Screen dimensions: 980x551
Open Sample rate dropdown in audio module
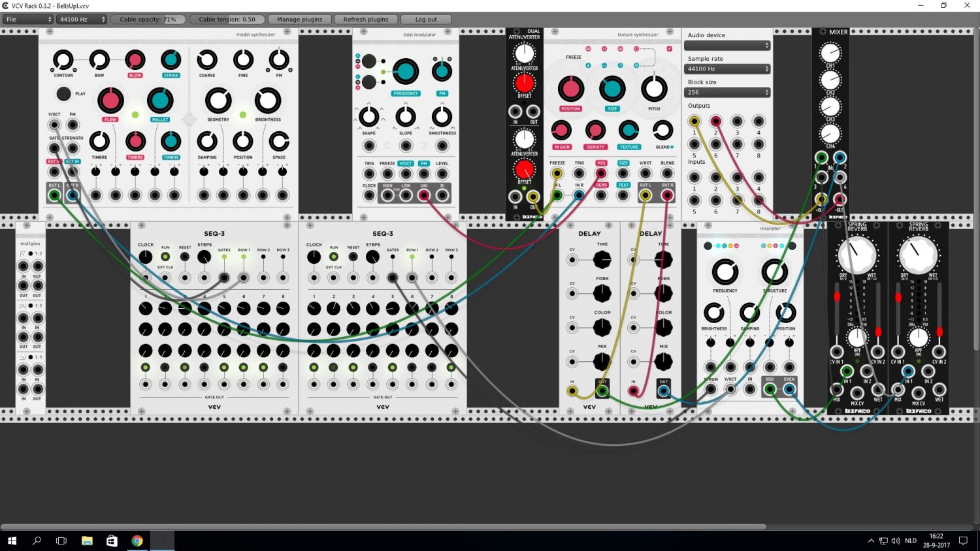pyautogui.click(x=727, y=69)
